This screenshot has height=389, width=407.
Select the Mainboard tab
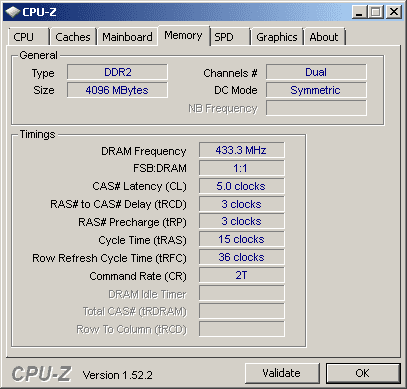click(127, 37)
